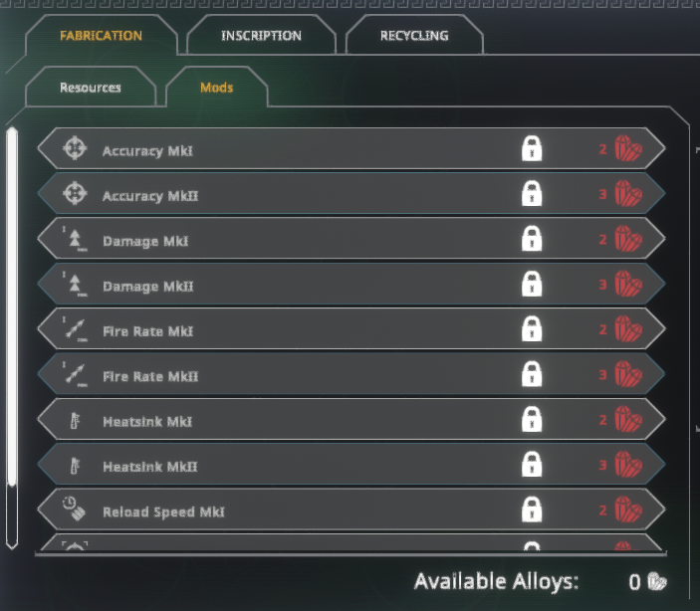Image resolution: width=700 pixels, height=611 pixels.
Task: Click the Accuracy MkI crosshair icon
Action: 75,147
